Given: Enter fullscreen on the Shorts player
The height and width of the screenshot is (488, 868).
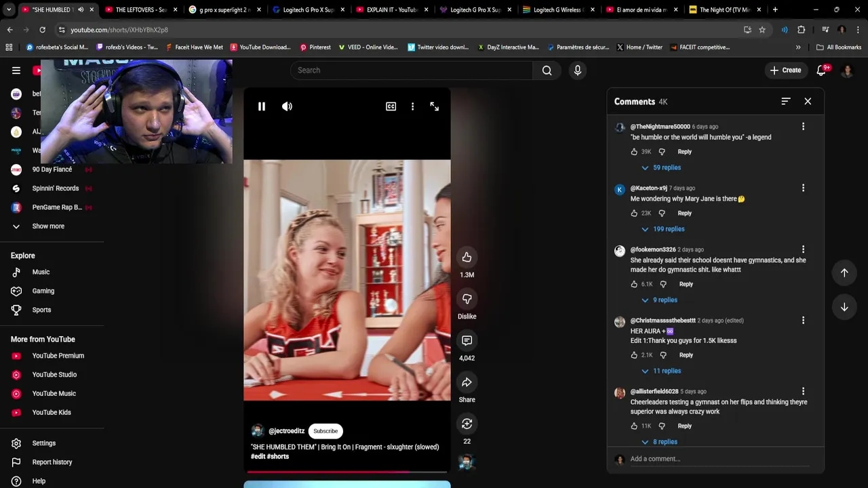Looking at the screenshot, I should point(434,106).
